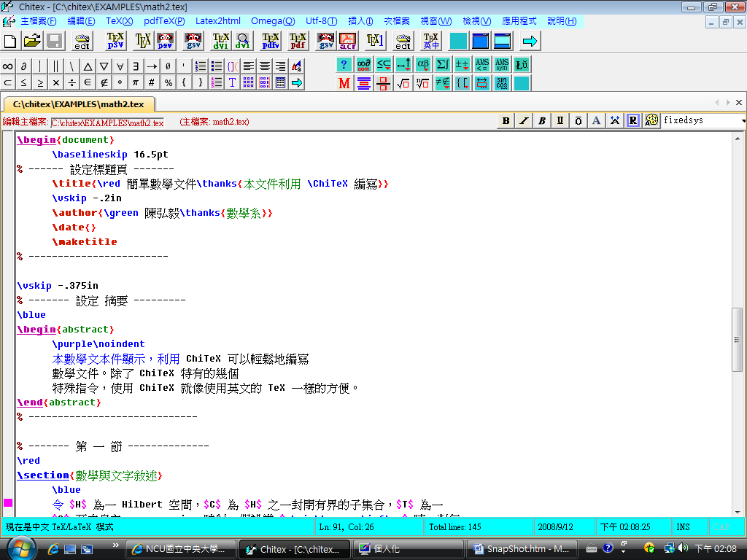Click the TeX pdf icon
The height and width of the screenshot is (560, 747).
(298, 41)
